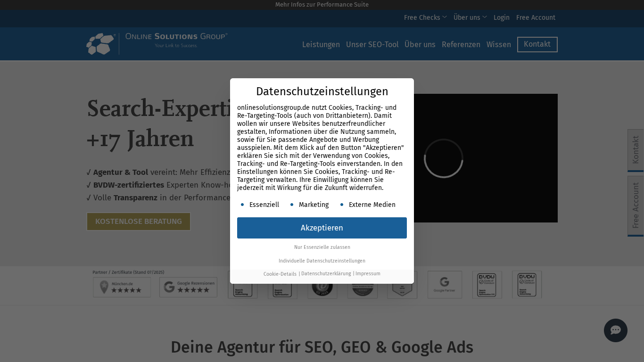Click the video loading spinner
Screen dimensions: 644x362
coord(444,158)
